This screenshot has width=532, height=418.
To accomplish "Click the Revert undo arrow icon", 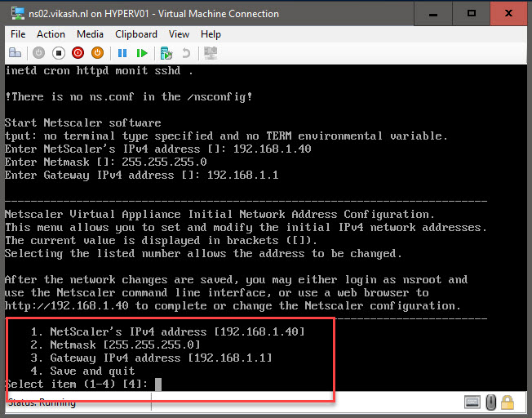I will [186, 53].
